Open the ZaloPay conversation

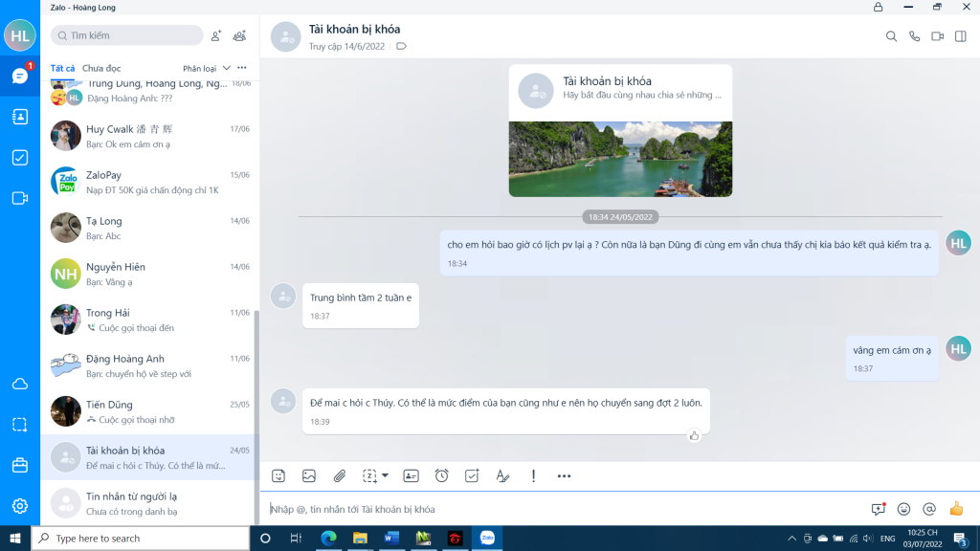pyautogui.click(x=150, y=182)
